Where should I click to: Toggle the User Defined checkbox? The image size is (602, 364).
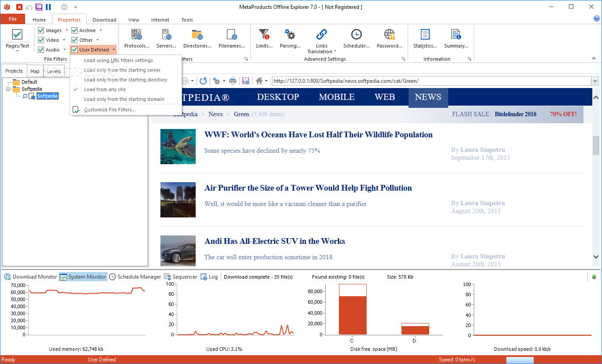(x=74, y=50)
